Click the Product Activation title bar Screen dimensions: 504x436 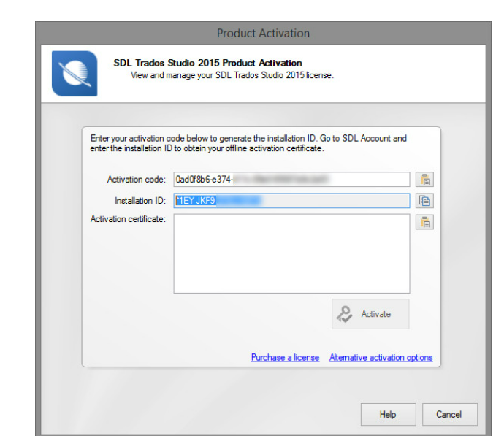263,33
